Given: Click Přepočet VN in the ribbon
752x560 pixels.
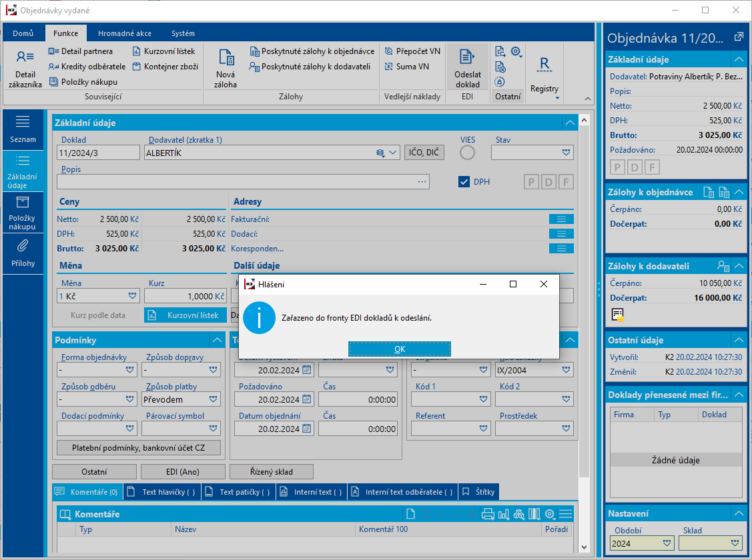Looking at the screenshot, I should point(412,51).
